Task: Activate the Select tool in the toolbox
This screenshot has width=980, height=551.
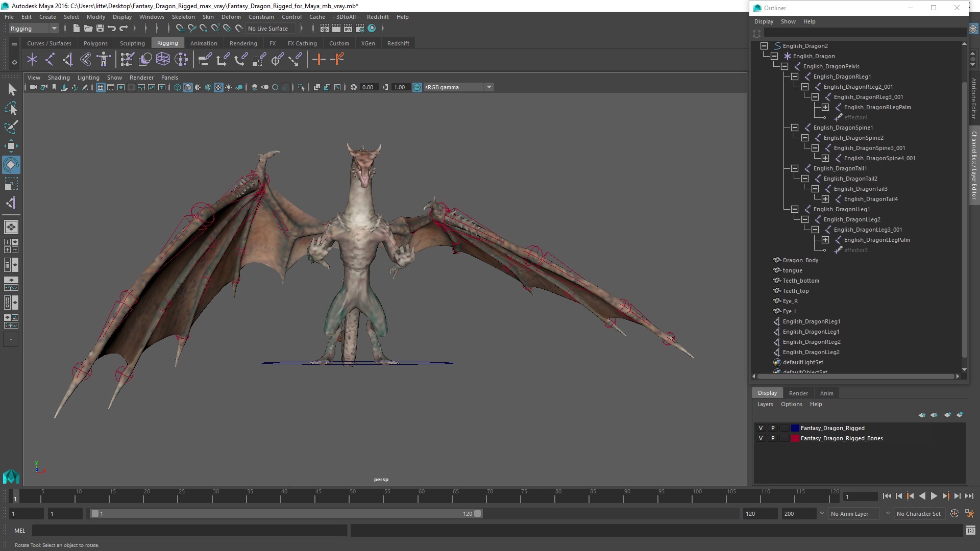Action: [x=11, y=90]
